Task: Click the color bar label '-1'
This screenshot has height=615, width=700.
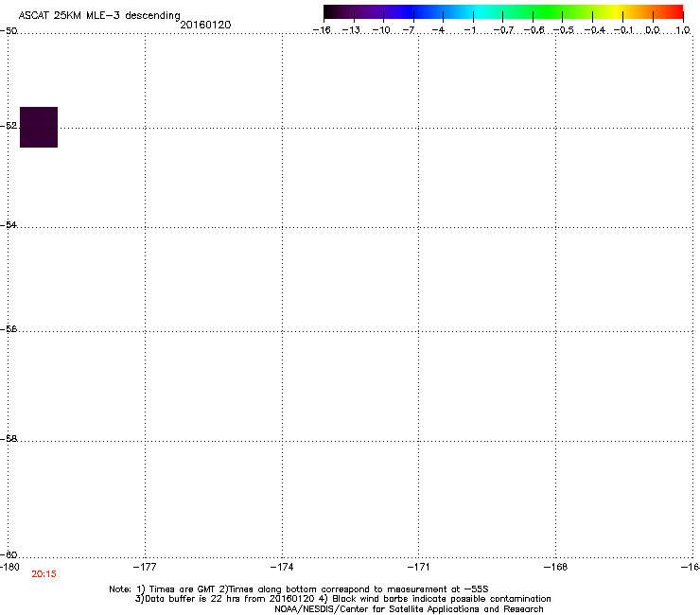Action: tap(469, 30)
